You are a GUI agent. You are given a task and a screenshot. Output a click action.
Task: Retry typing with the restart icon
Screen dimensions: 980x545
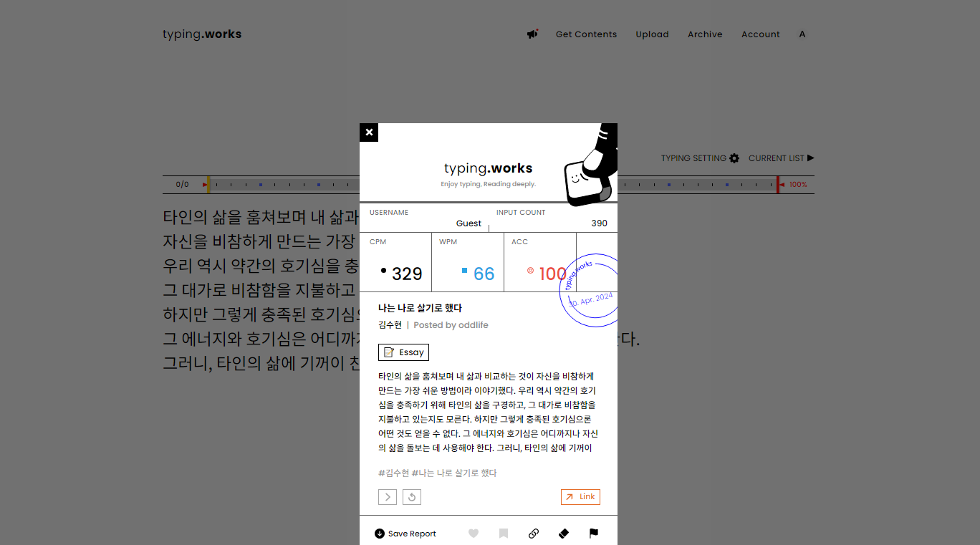point(412,497)
